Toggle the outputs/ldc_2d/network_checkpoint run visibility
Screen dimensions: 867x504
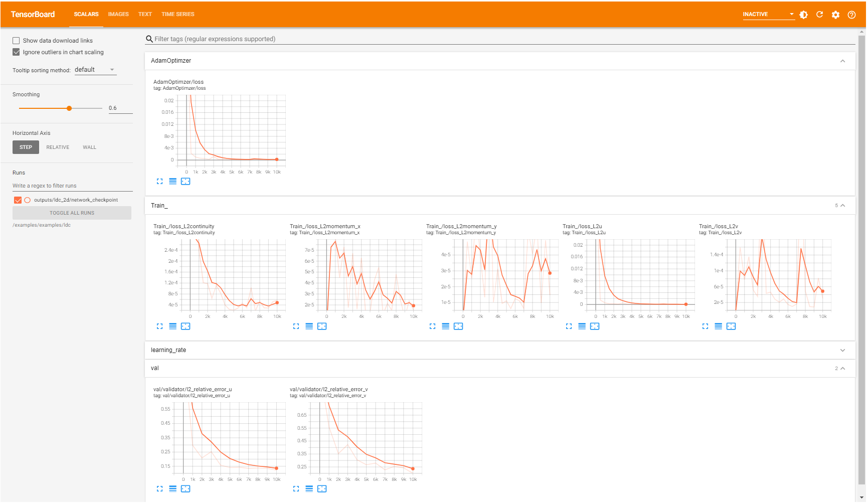click(x=18, y=200)
